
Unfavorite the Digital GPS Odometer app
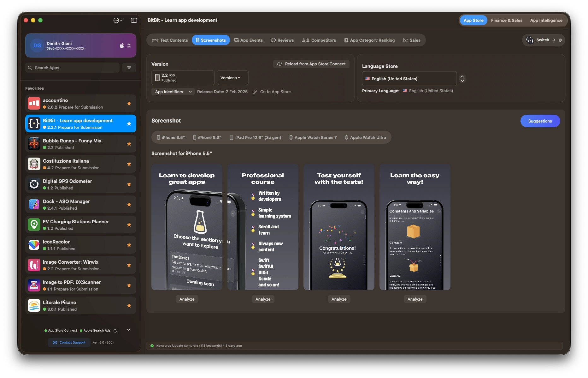[x=129, y=184]
